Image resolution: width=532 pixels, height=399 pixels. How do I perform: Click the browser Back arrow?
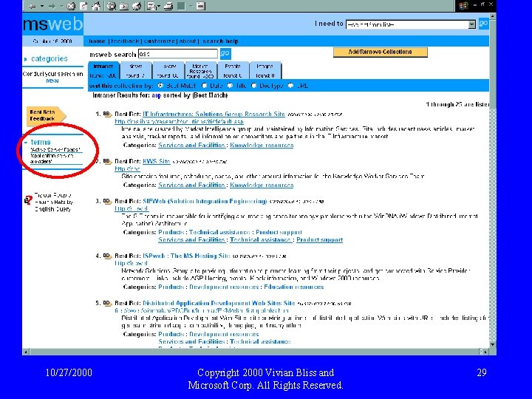pyautogui.click(x=32, y=6)
